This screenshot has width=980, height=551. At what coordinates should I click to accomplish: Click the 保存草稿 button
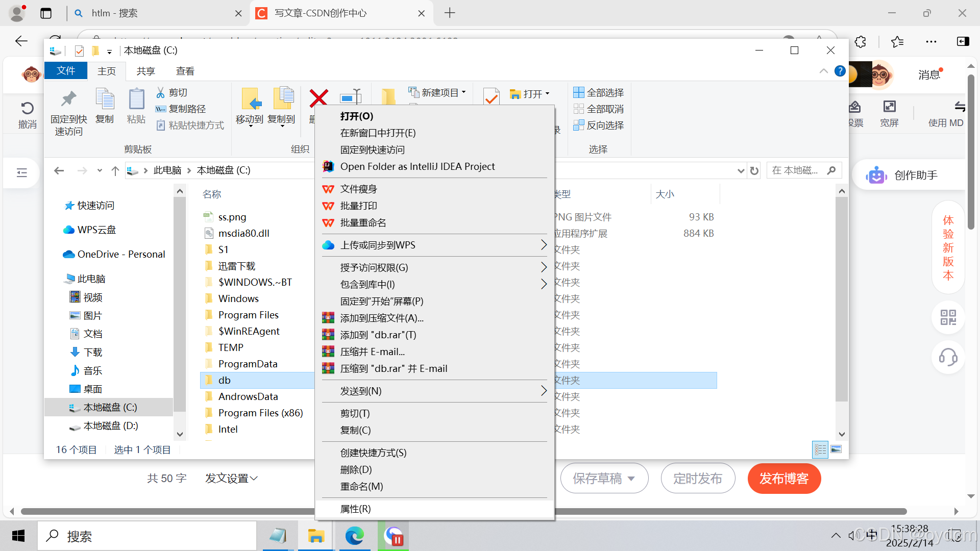(604, 478)
